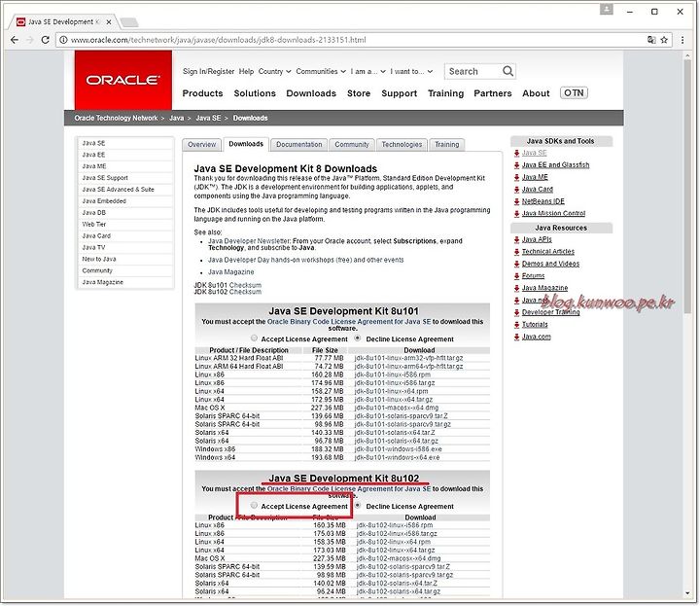
Task: Download jdk-8u101-windows-x64.exe
Action: tap(397, 458)
